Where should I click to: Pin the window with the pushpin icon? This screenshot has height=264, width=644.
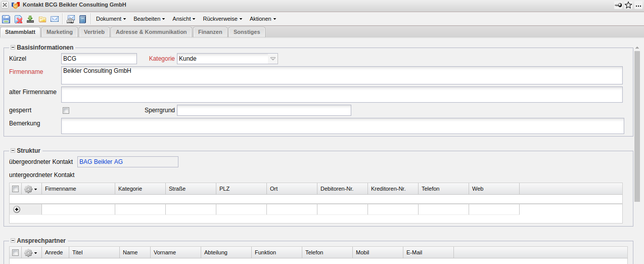click(618, 5)
